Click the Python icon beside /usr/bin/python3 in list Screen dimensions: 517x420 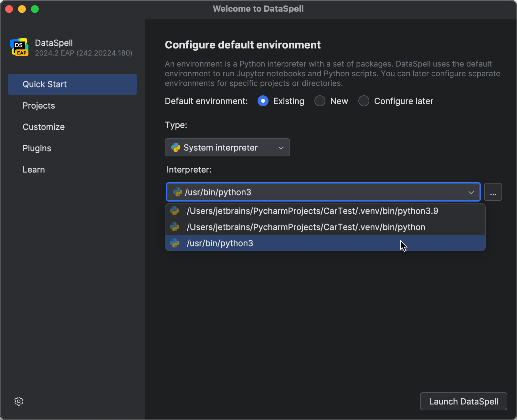tap(175, 243)
